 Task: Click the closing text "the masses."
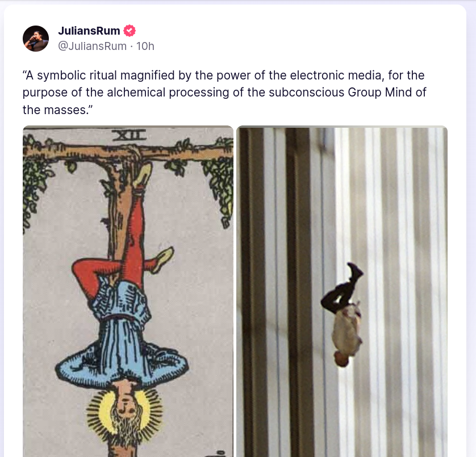pyautogui.click(x=56, y=110)
